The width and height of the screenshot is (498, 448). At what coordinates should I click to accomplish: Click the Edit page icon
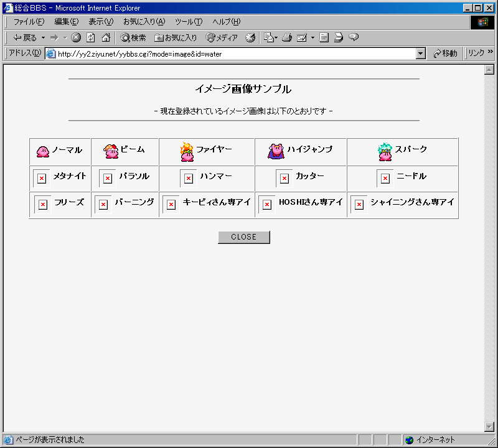tap(302, 38)
